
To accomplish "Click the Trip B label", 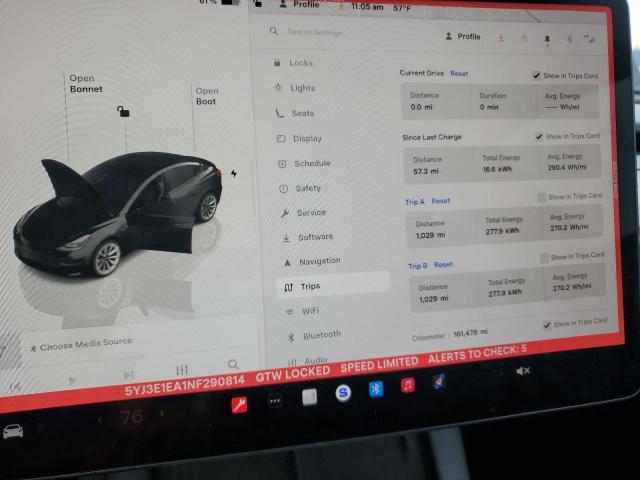I will [418, 266].
